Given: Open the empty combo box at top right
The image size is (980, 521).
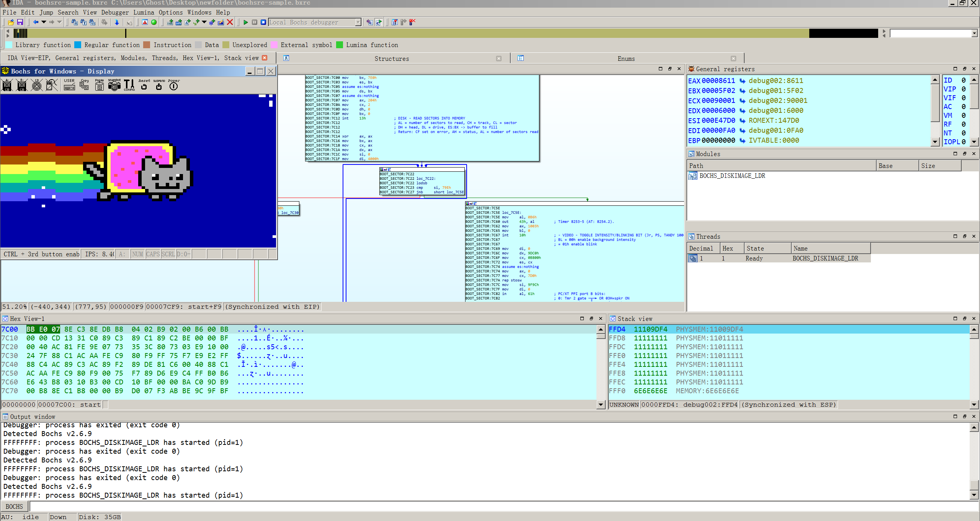Looking at the screenshot, I should tap(974, 34).
